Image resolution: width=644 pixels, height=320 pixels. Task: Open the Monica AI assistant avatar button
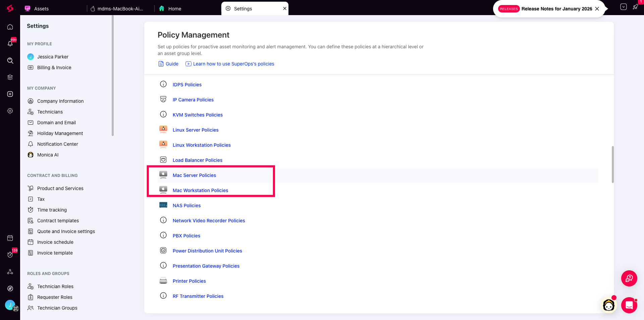[x=609, y=305]
